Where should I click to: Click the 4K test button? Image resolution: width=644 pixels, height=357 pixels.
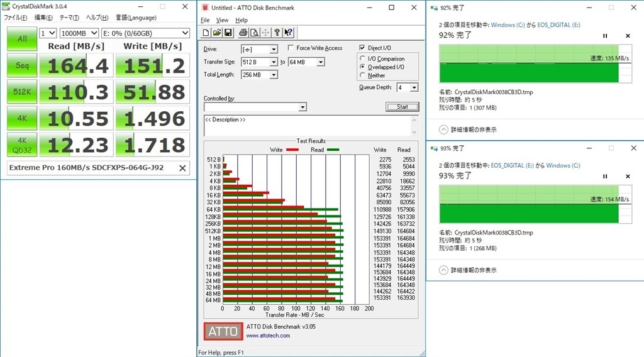point(22,118)
